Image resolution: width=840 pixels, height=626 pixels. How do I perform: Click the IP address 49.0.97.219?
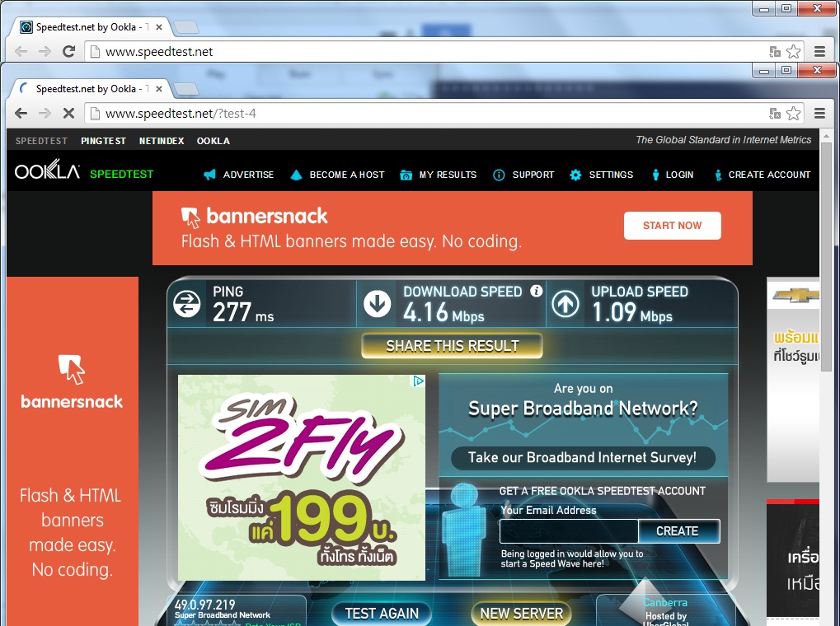204,605
